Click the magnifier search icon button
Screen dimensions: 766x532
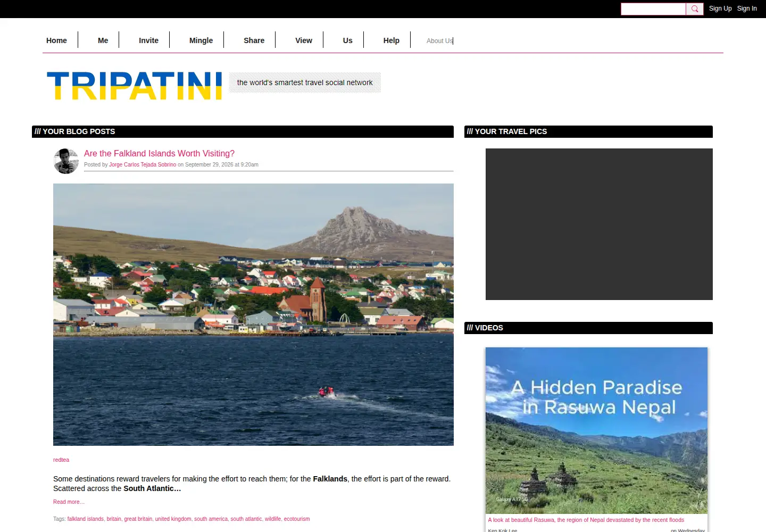(695, 9)
